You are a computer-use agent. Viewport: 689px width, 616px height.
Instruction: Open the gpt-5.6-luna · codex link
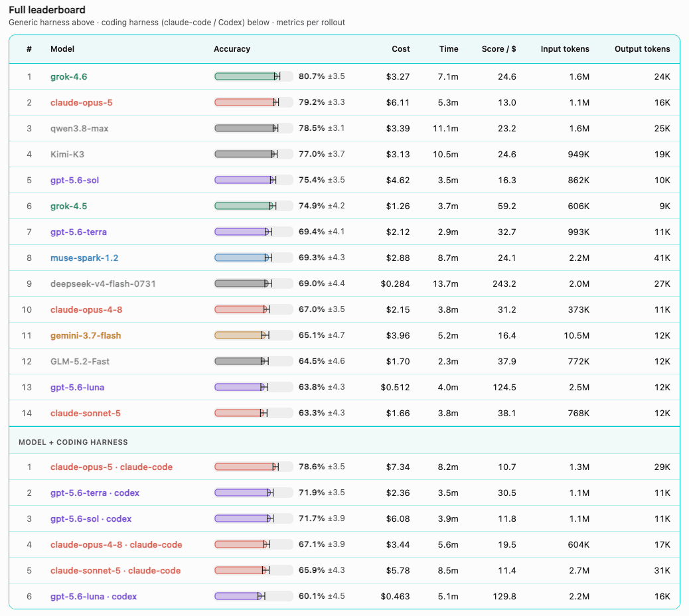[x=94, y=597]
